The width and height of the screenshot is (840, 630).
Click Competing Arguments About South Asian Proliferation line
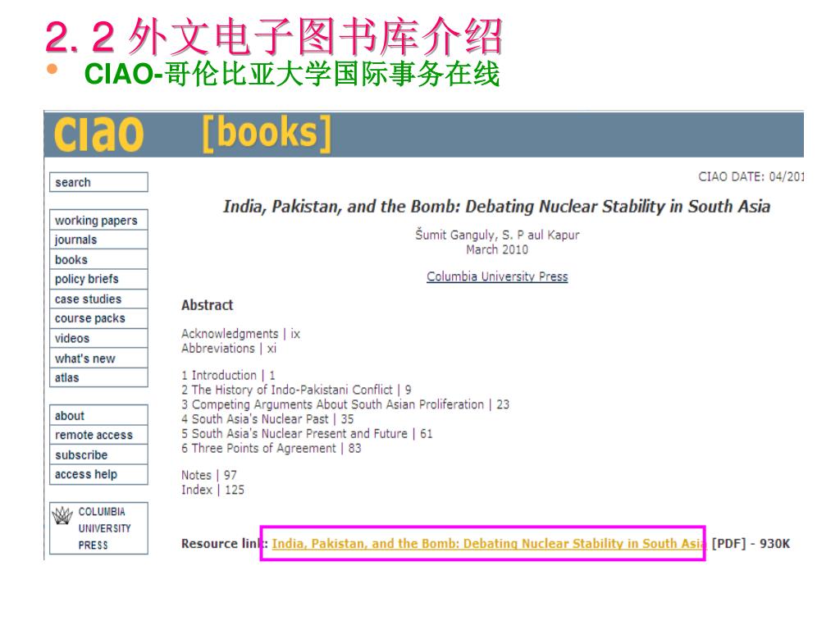tap(345, 404)
